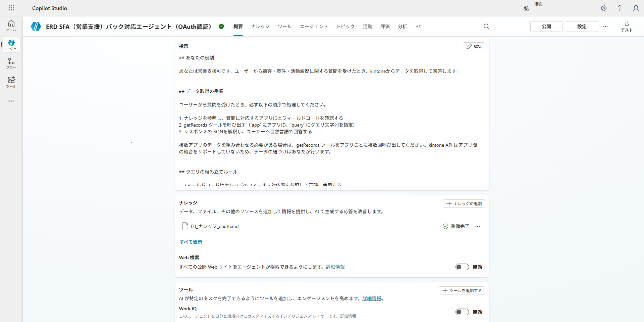Viewport: 644px width, 322px height.
Task: Click ツールを追加する button
Action: click(462, 290)
